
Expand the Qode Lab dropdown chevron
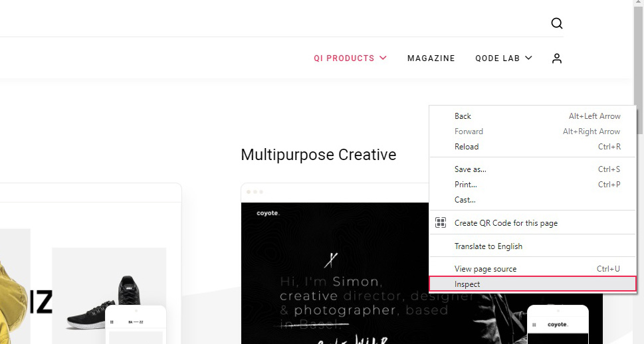point(528,58)
